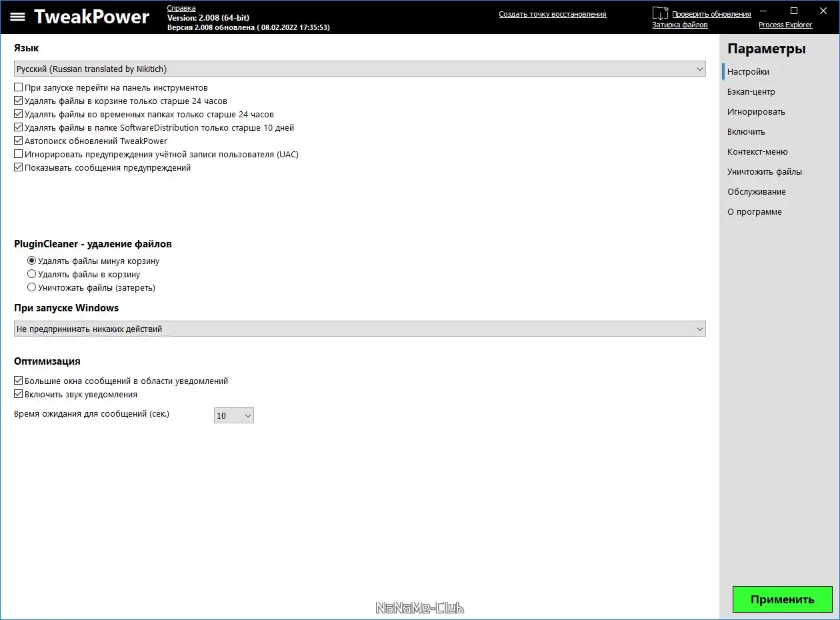The height and width of the screenshot is (620, 840).
Task: Open the message wait time dropdown showing 10
Action: click(234, 415)
